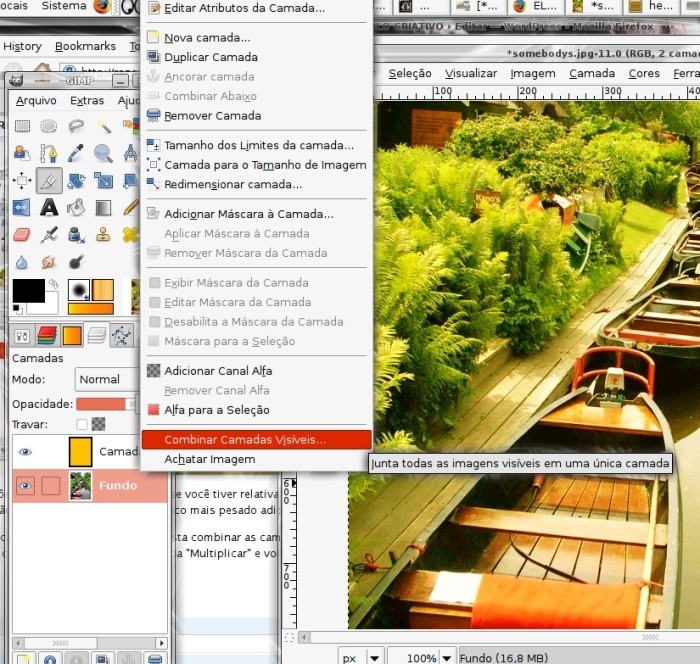Select the Scale tool
Image resolution: width=700 pixels, height=664 pixels.
pos(104,180)
